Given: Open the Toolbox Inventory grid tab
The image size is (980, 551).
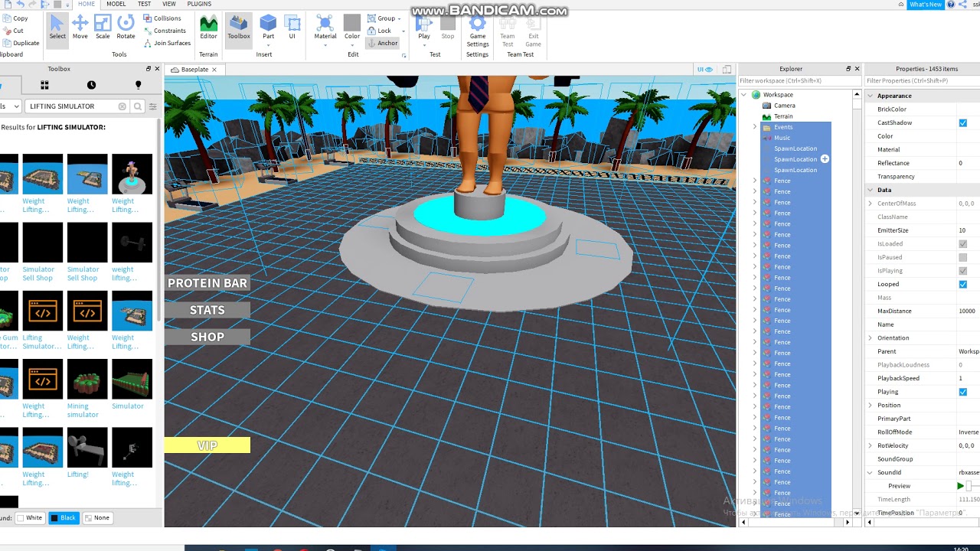Looking at the screenshot, I should click(x=44, y=85).
